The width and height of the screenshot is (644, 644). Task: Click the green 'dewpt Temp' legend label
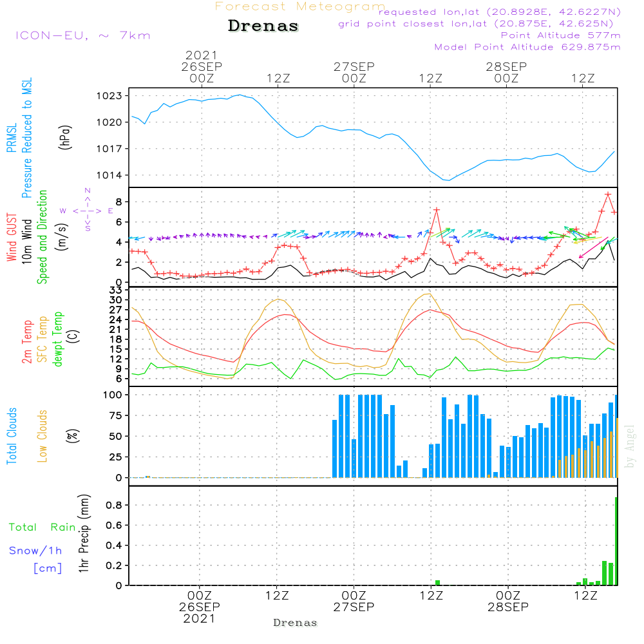coord(58,339)
